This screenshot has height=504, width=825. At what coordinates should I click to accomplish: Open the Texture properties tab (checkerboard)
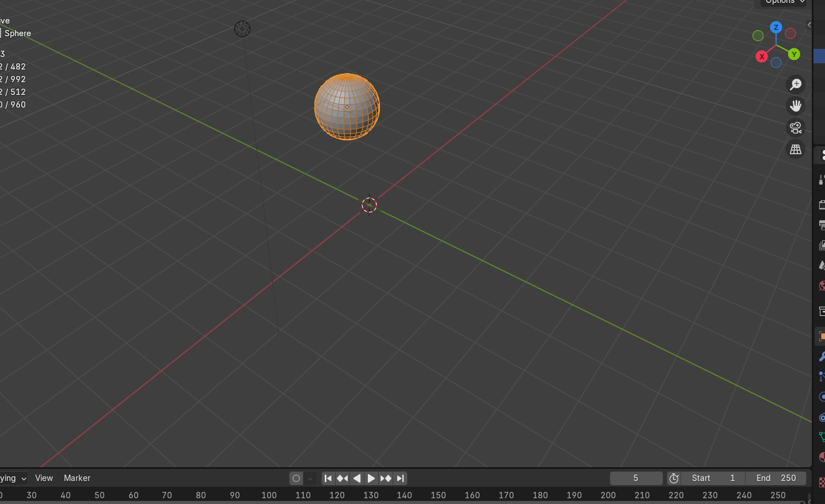pyautogui.click(x=821, y=482)
